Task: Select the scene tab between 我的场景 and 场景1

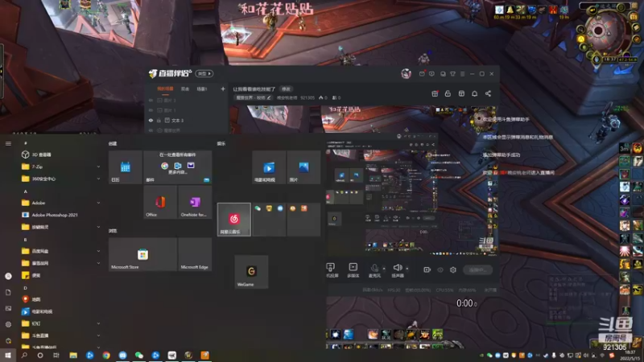Action: coord(185,89)
